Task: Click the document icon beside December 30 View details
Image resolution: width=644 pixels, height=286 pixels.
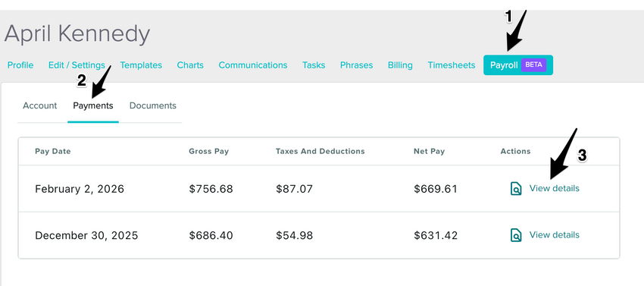Action: (x=516, y=235)
